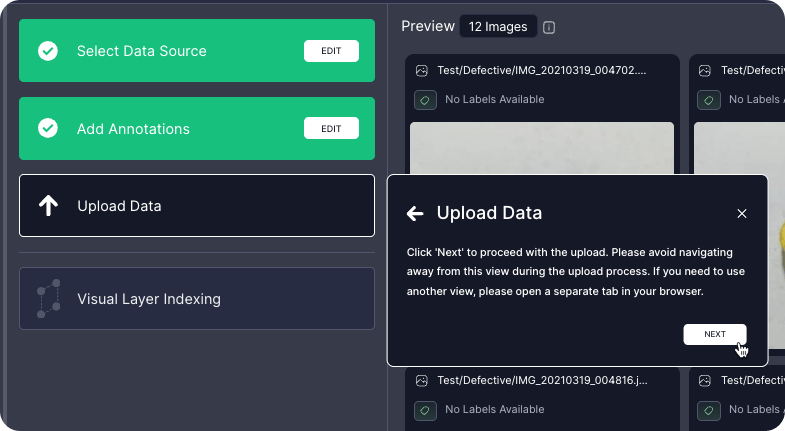Click NEXT to proceed with upload
785x431 pixels.
[715, 334]
